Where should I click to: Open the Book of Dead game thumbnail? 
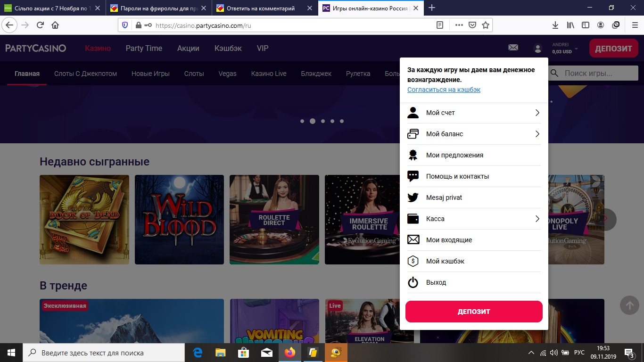pos(84,220)
